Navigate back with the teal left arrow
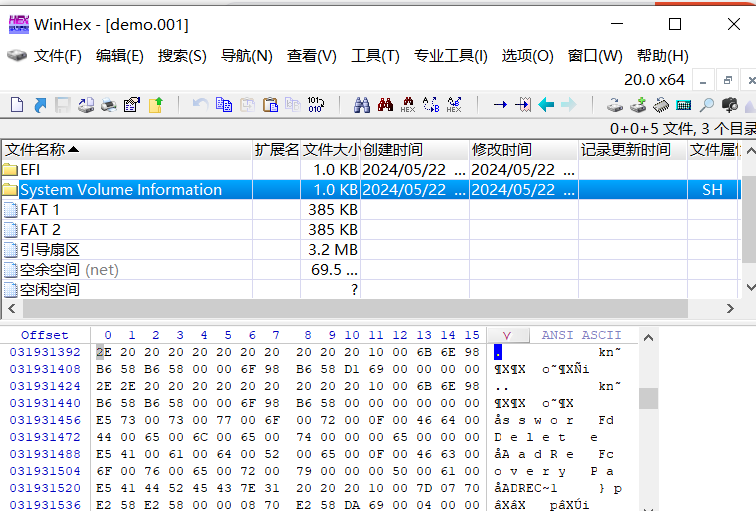The width and height of the screenshot is (756, 511). coord(546,105)
